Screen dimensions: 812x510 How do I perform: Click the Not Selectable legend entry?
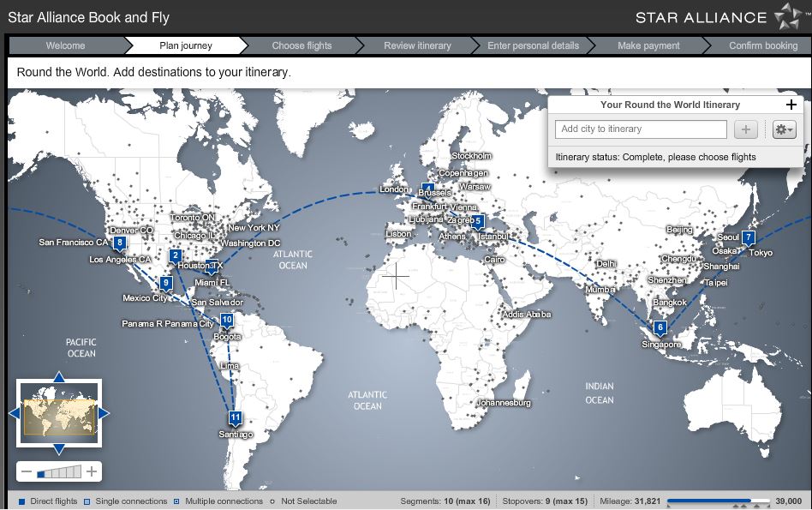[303, 501]
